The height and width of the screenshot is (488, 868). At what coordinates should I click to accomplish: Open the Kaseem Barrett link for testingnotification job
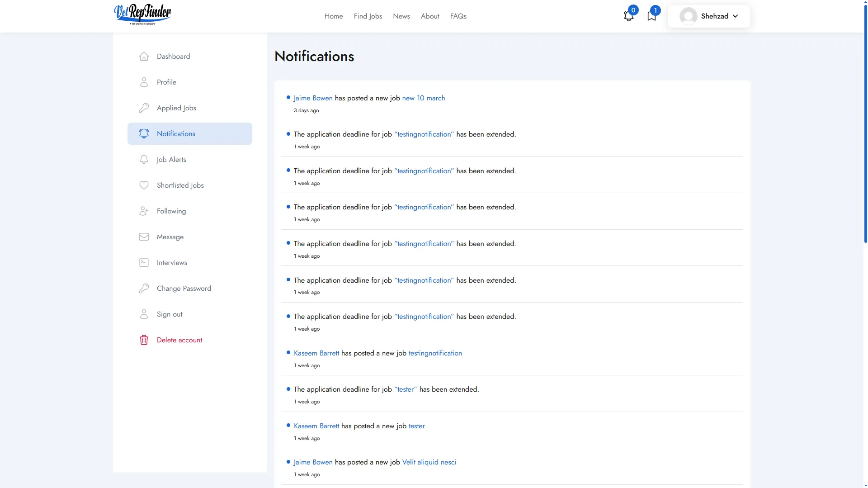[x=316, y=353]
